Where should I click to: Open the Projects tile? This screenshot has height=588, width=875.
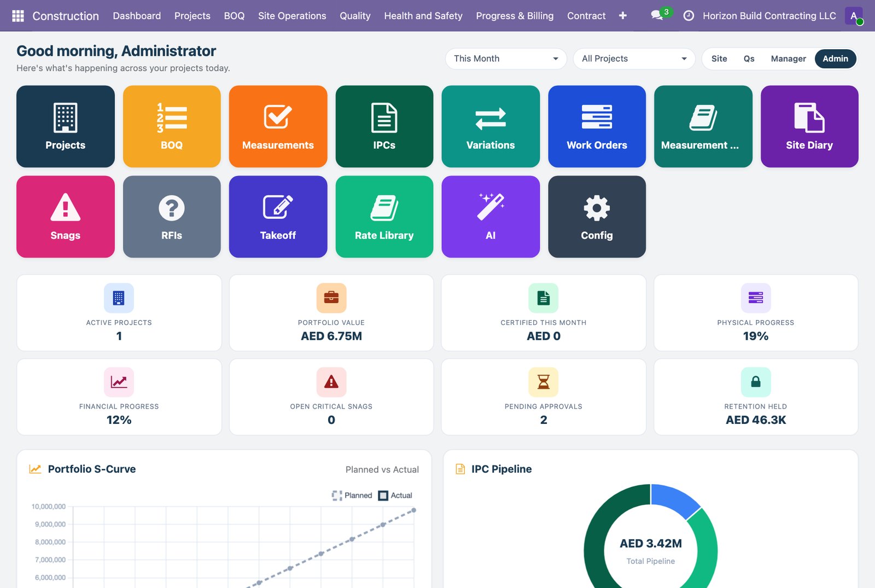pos(66,126)
